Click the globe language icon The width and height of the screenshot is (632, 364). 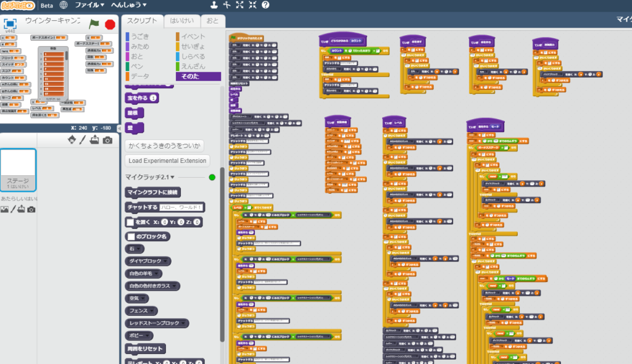click(x=64, y=5)
